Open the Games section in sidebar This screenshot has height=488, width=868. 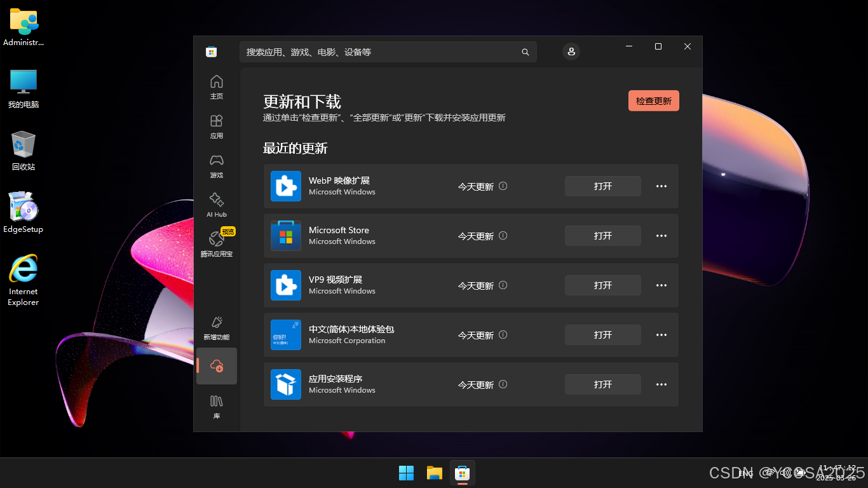217,166
